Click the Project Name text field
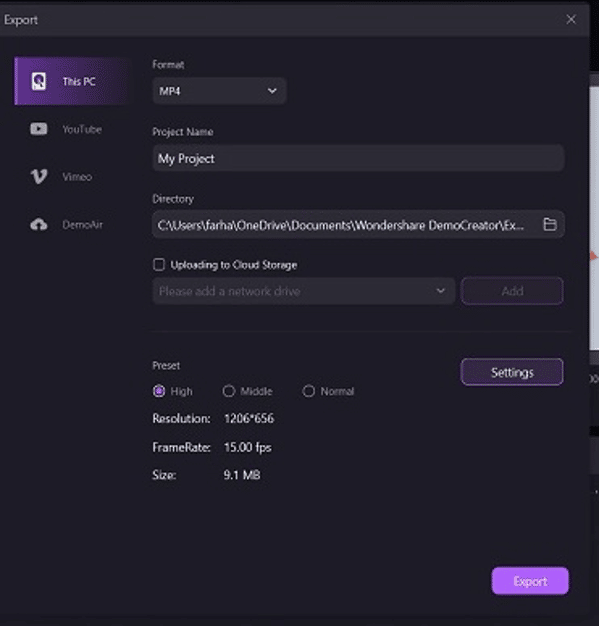600x627 pixels. (358, 158)
